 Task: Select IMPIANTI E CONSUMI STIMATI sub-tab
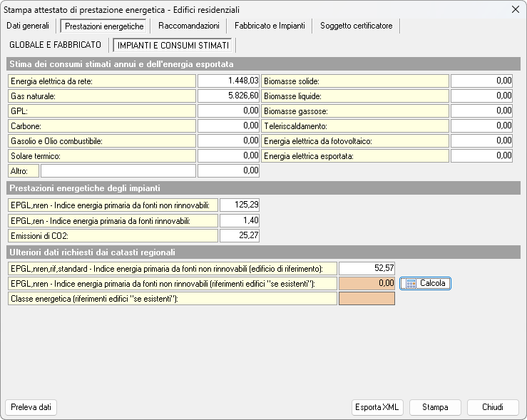pos(173,45)
